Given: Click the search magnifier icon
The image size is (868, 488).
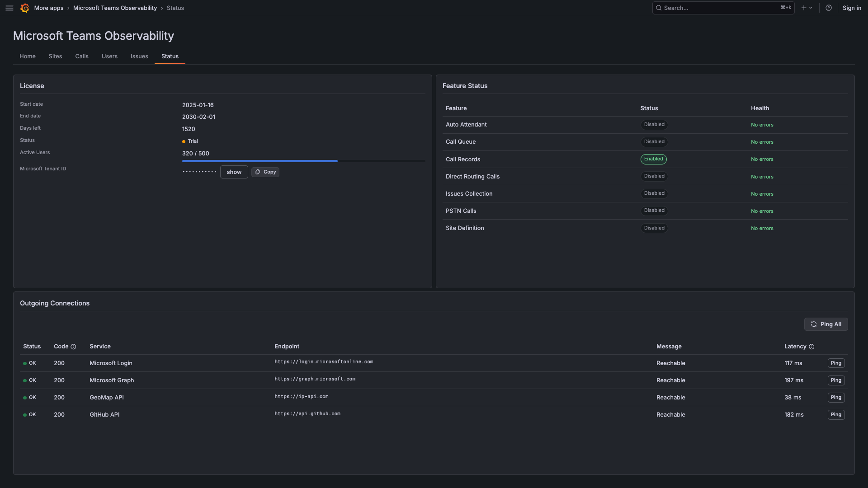Looking at the screenshot, I should point(659,8).
